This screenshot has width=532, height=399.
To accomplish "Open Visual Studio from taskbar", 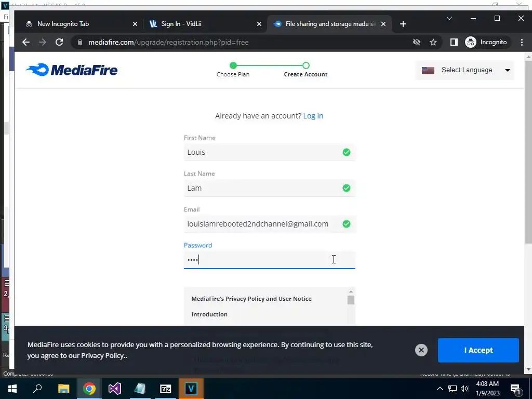I will pos(115,389).
